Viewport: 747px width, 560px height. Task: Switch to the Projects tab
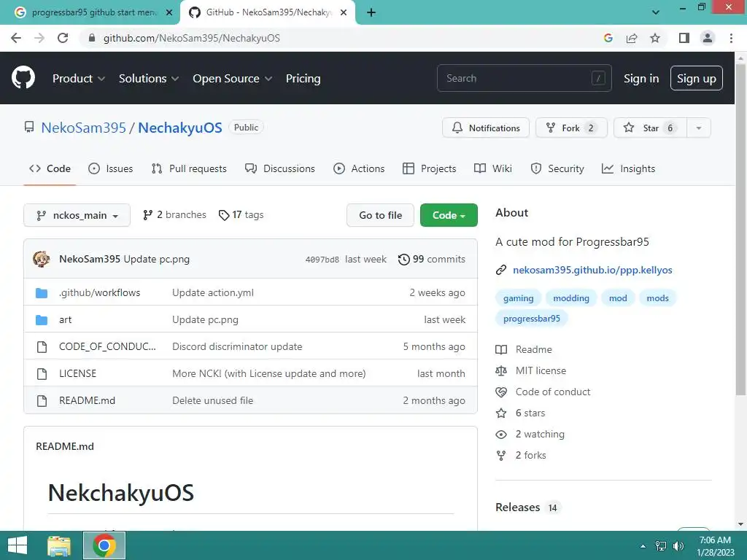tap(429, 168)
